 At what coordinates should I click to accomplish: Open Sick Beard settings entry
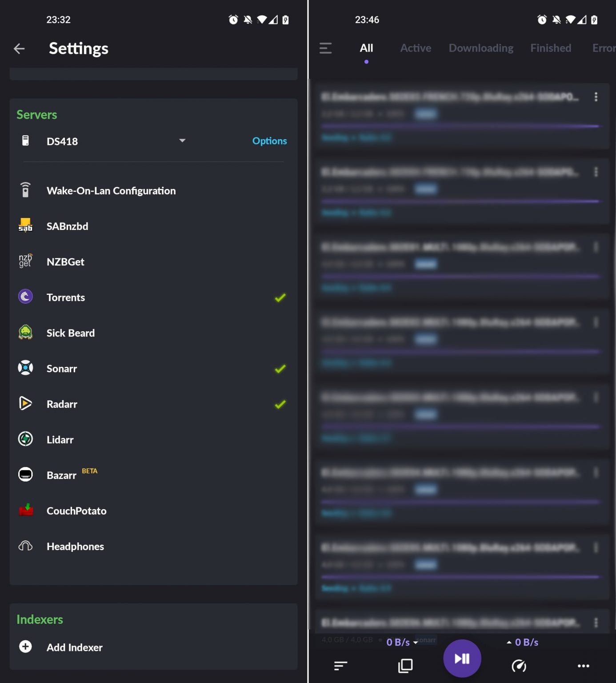pyautogui.click(x=153, y=333)
